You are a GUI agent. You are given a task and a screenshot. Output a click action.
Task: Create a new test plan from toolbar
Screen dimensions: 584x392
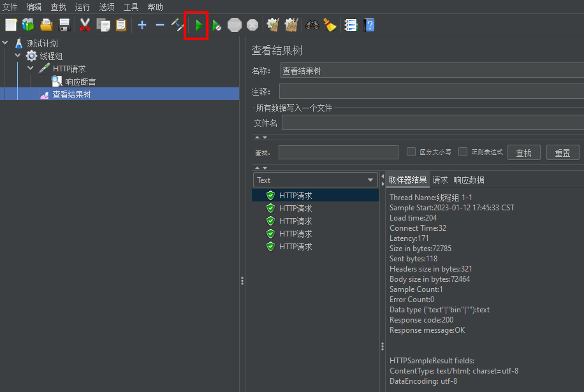coord(11,25)
